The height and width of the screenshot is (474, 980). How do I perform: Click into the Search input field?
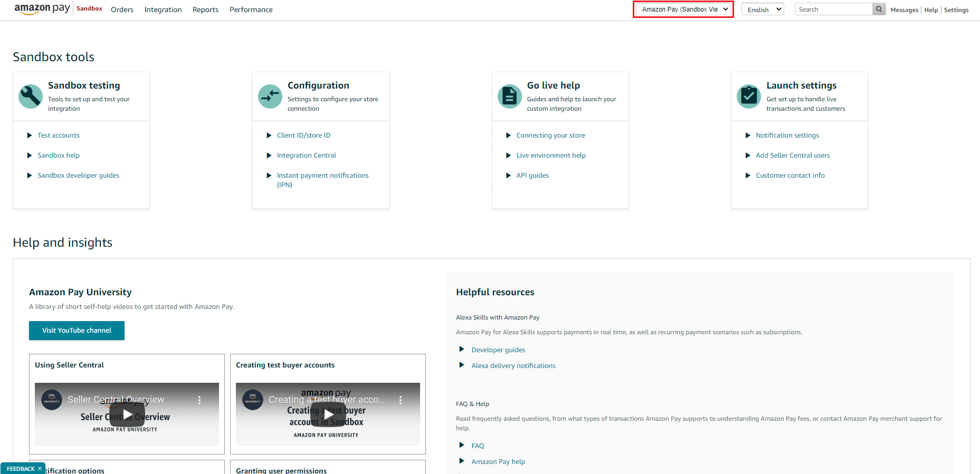tap(833, 9)
